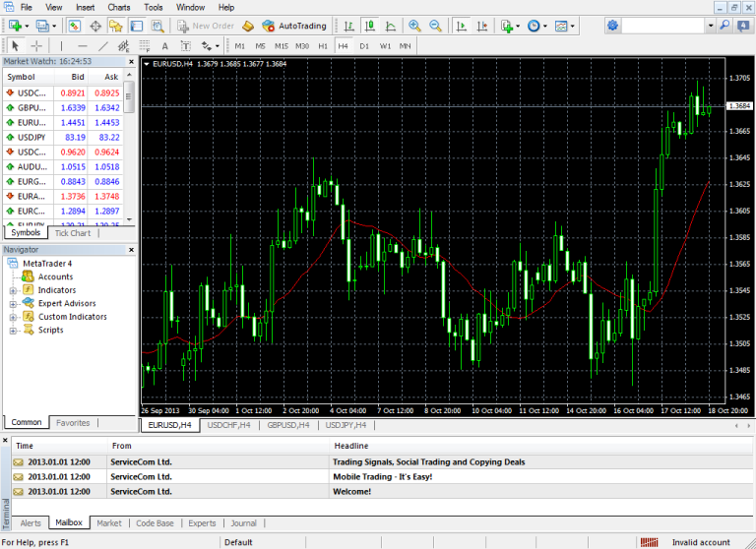Viewport: 756px width, 549px height.
Task: Open Profiles dropdown arrow
Action: coord(54,26)
